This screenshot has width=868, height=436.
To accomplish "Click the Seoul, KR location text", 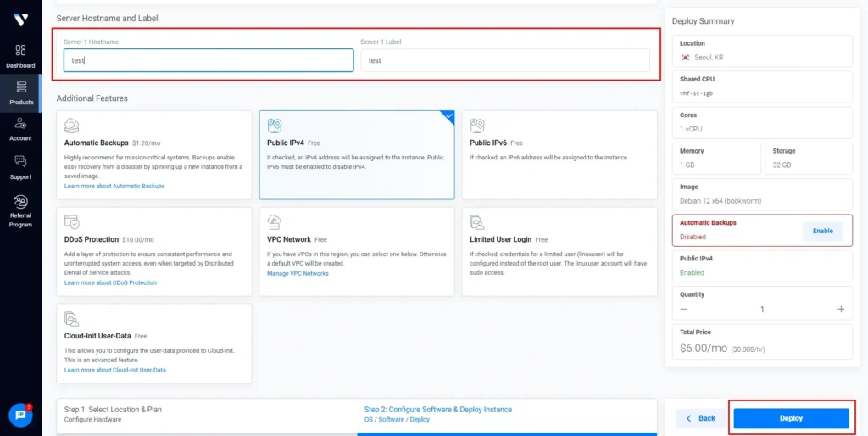I will 709,58.
